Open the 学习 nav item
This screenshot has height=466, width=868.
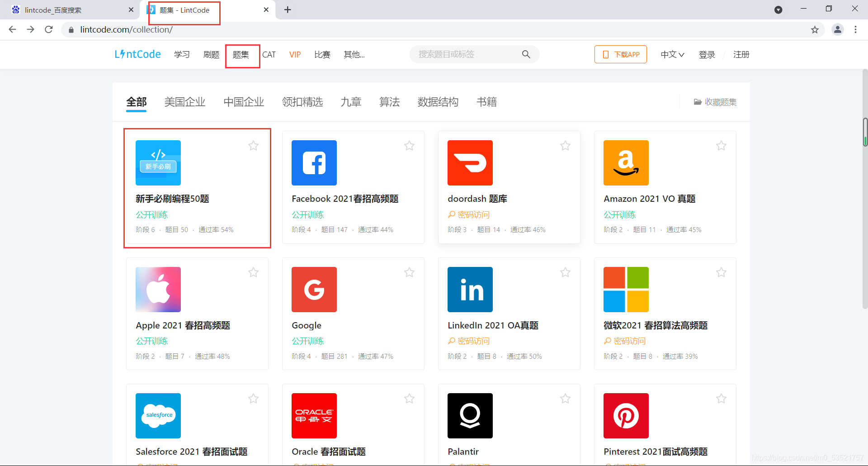coord(182,55)
